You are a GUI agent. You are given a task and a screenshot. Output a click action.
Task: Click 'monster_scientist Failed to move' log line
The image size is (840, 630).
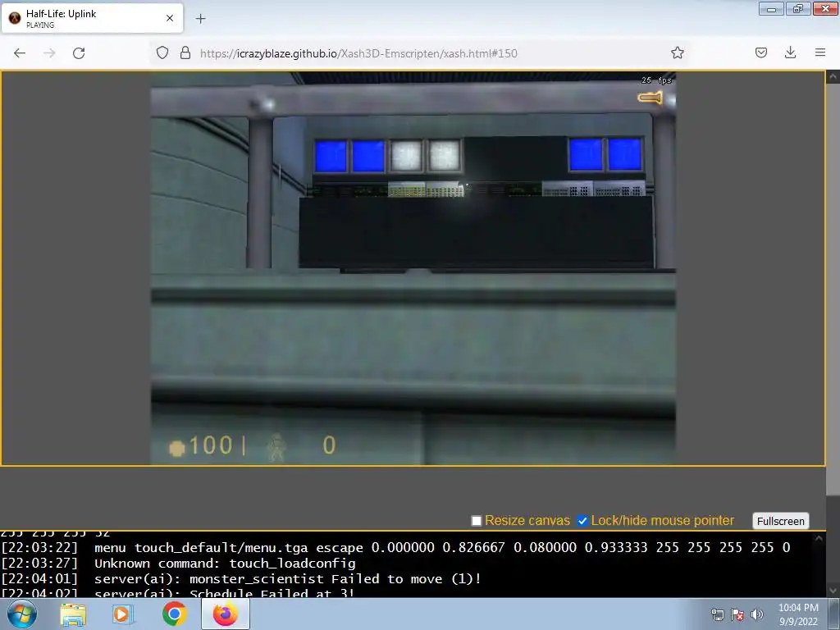click(x=288, y=579)
